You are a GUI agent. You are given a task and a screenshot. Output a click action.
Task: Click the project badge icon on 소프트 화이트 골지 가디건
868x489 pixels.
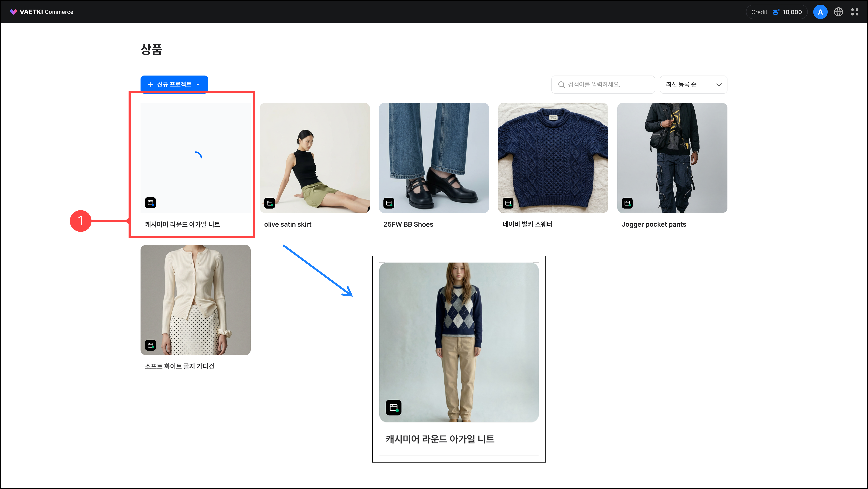(150, 345)
